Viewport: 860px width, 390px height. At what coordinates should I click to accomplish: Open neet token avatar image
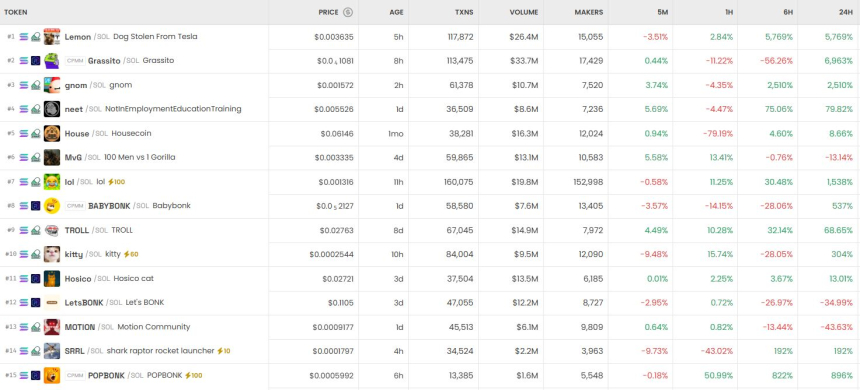point(52,109)
